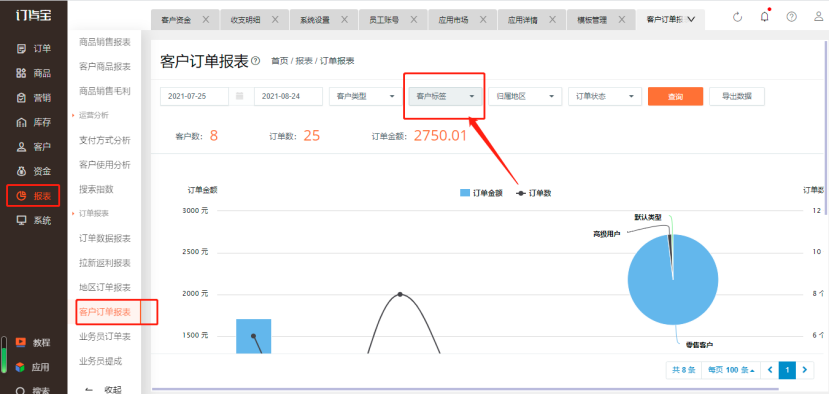Screen dimensions: 829x394
Task: Open the 归属地区 dropdown
Action: (525, 96)
